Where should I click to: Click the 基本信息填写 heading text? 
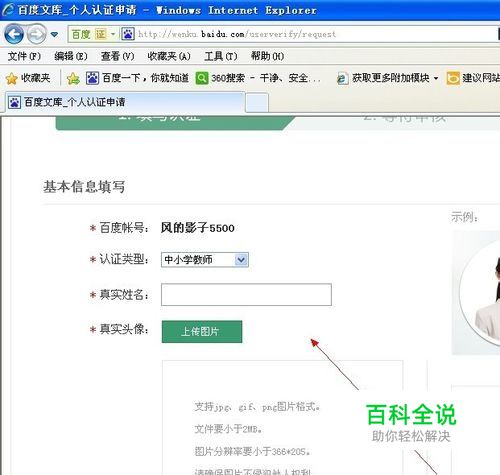(84, 186)
